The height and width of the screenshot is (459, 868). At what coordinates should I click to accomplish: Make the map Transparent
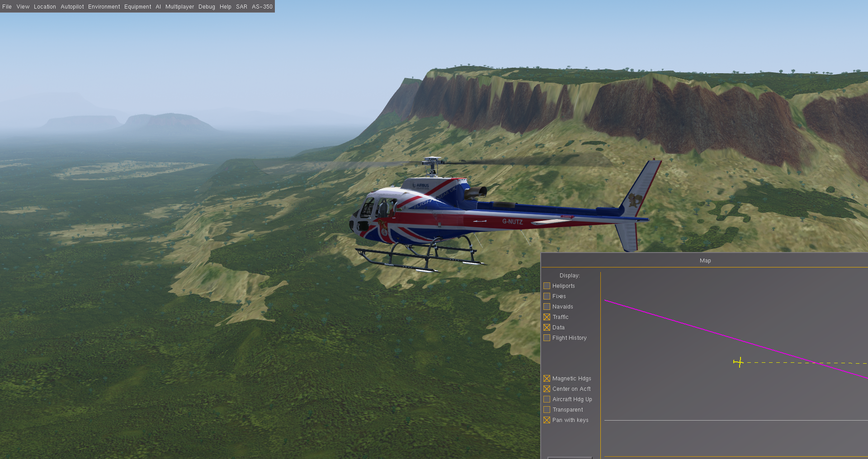547,410
